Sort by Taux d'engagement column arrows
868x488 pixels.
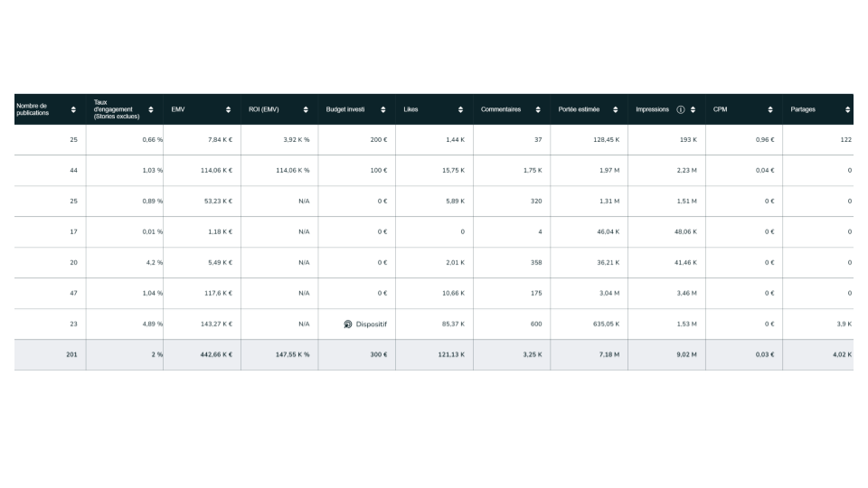coord(151,109)
